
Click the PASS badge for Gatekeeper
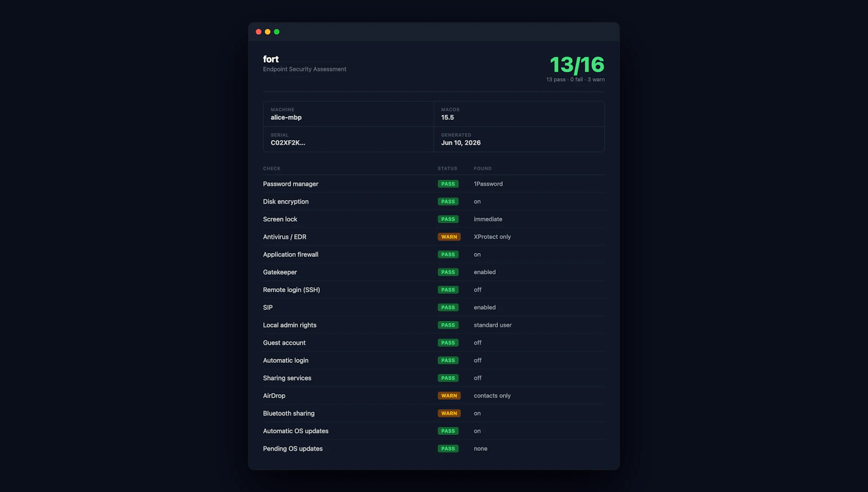pyautogui.click(x=448, y=272)
